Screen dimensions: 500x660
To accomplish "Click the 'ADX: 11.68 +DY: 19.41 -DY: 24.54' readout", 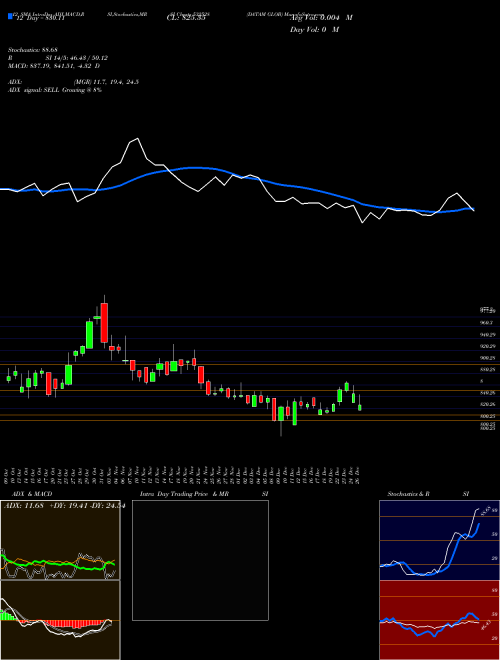I will [x=64, y=506].
